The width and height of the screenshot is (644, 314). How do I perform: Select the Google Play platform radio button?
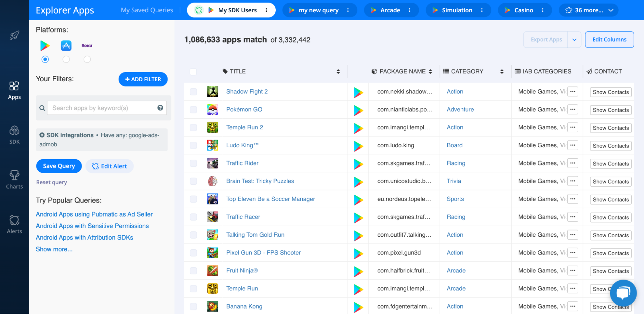coord(45,59)
